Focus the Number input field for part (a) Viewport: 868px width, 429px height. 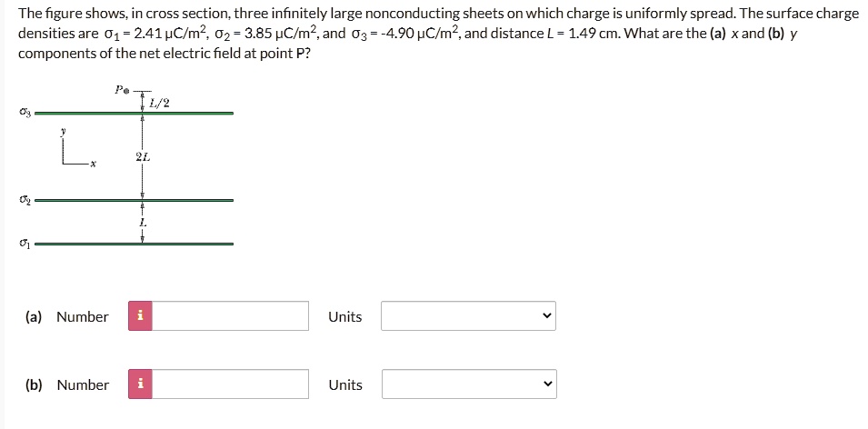click(x=237, y=316)
